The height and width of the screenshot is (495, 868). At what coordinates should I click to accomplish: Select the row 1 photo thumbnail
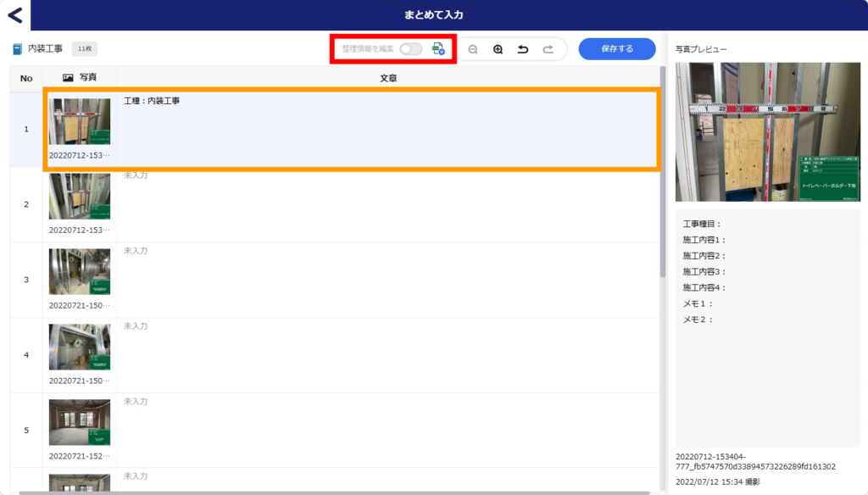click(80, 122)
